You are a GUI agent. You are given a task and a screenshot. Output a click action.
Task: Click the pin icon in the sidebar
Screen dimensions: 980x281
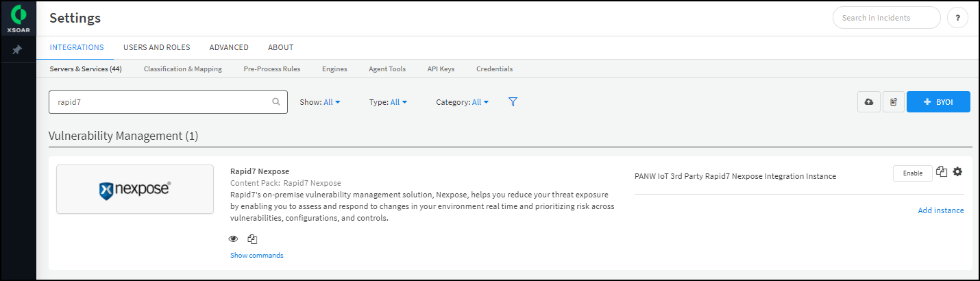[x=18, y=50]
